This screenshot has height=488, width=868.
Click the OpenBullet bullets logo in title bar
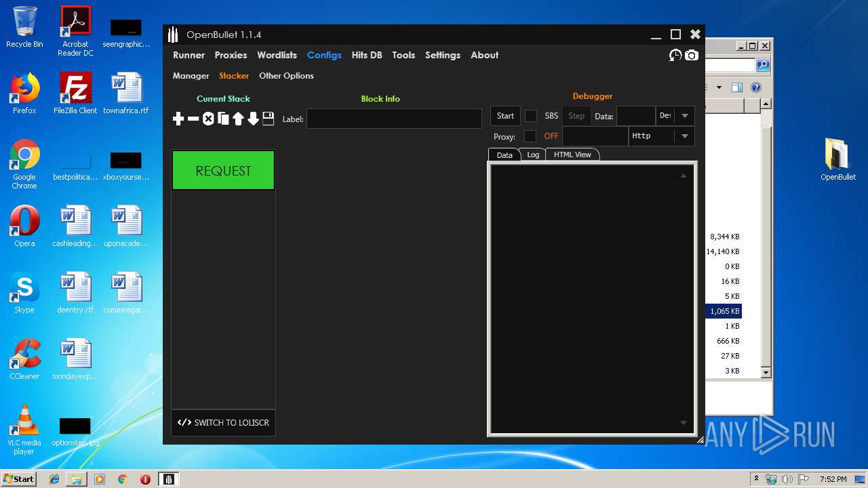point(173,35)
